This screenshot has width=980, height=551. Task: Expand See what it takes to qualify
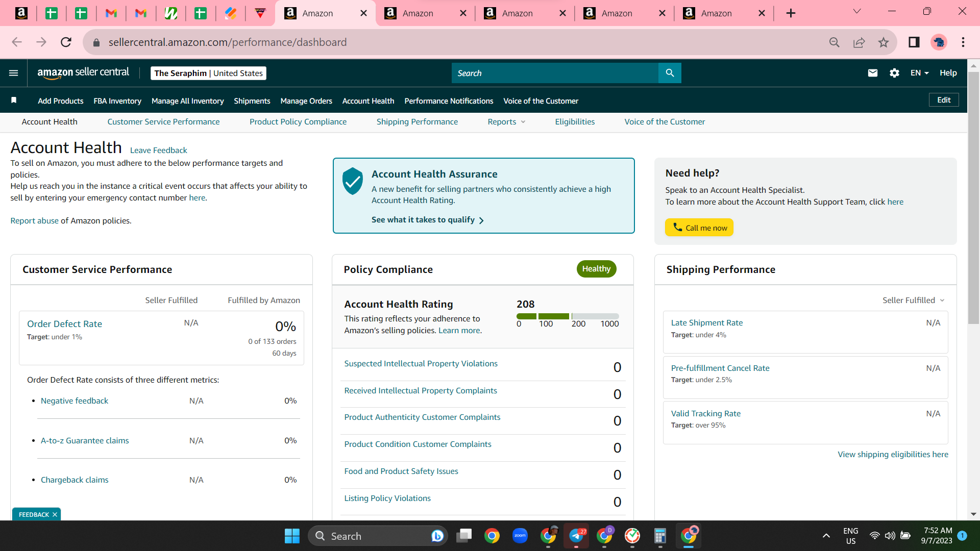click(428, 220)
